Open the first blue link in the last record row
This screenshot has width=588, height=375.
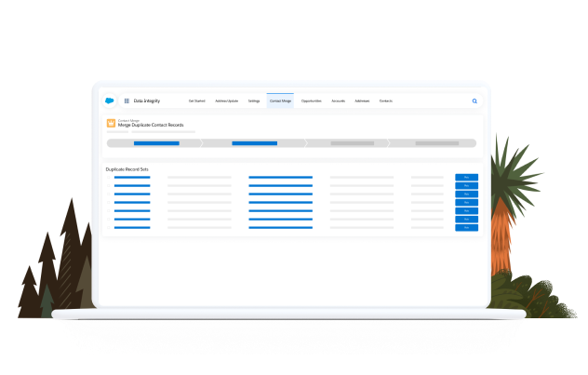tap(132, 228)
